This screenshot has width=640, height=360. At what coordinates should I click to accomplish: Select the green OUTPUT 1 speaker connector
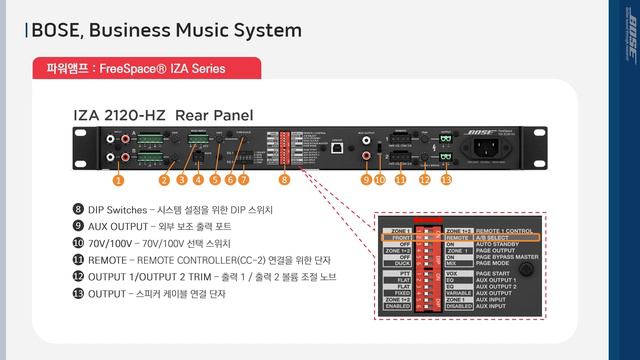446,139
